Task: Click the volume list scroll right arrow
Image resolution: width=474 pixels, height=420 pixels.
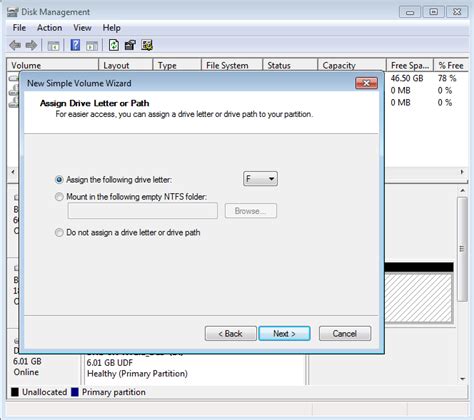Action: coord(462,172)
